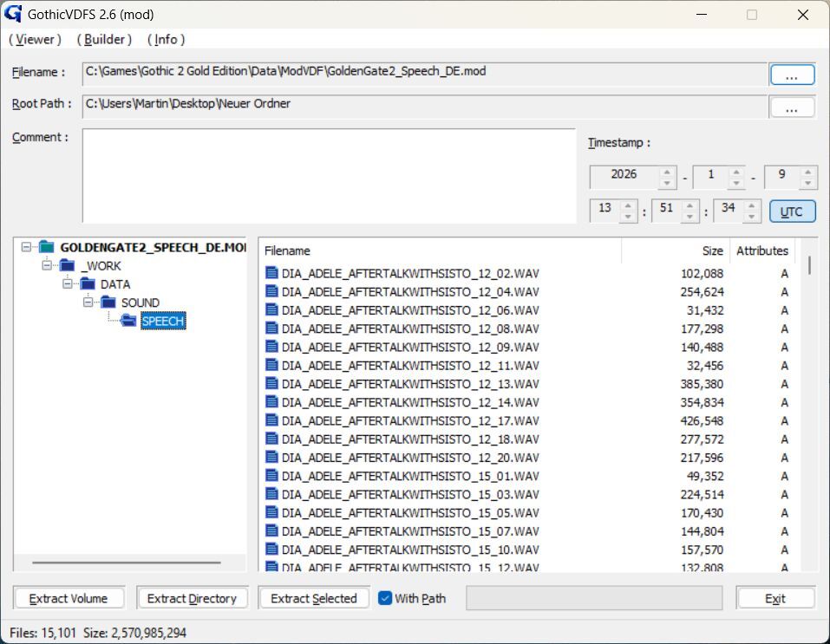Click file icon of DIA_ADELE_AFTERTALKWITHSISTO_12_02.WAV

pos(271,273)
